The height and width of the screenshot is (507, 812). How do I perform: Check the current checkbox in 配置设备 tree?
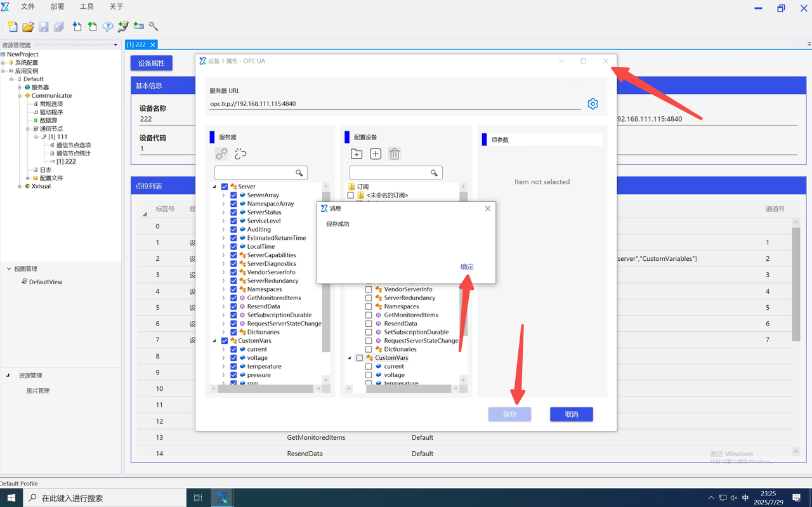[369, 367]
